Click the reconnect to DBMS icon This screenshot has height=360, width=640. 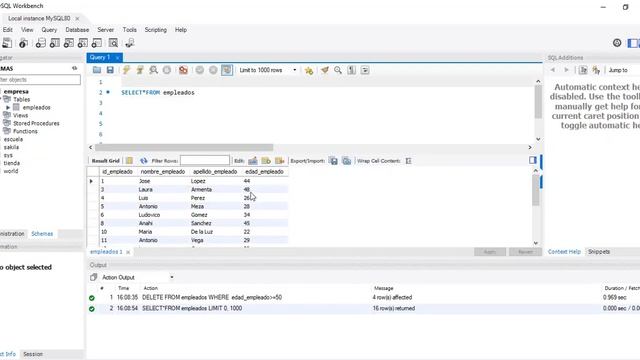click(130, 43)
